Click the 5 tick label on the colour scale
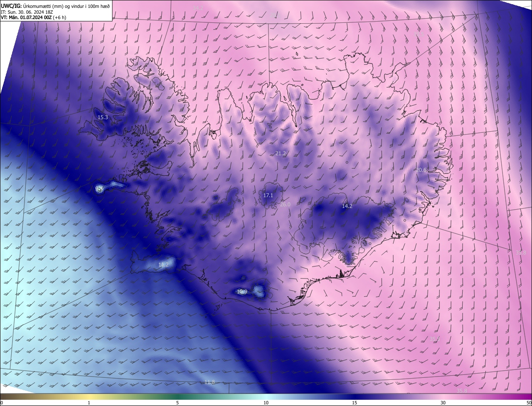The width and height of the screenshot is (532, 406). pos(177,403)
